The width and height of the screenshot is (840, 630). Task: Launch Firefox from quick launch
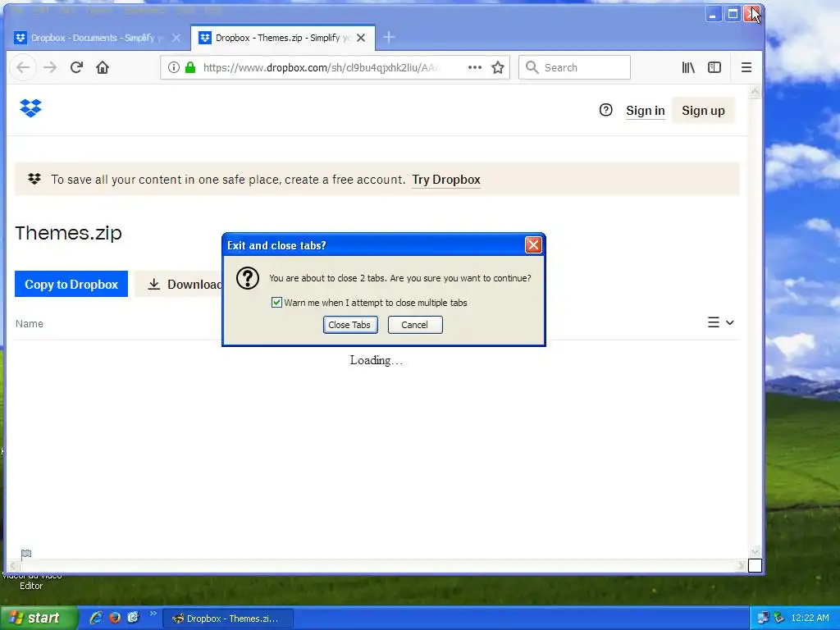point(115,618)
